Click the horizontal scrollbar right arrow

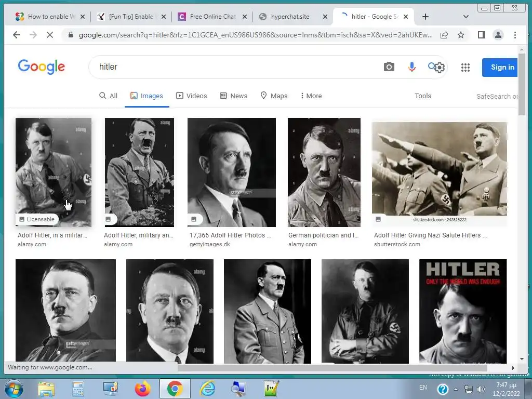pyautogui.click(x=513, y=368)
